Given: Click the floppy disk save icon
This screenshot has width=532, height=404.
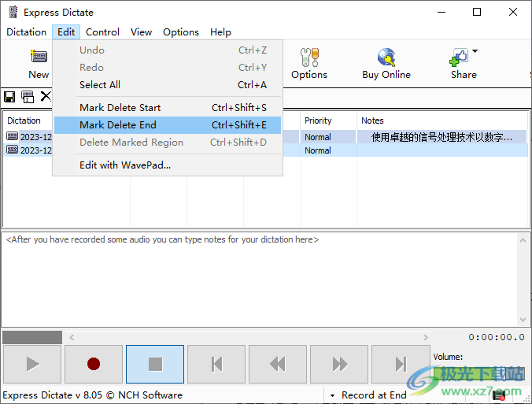Looking at the screenshot, I should pos(9,97).
